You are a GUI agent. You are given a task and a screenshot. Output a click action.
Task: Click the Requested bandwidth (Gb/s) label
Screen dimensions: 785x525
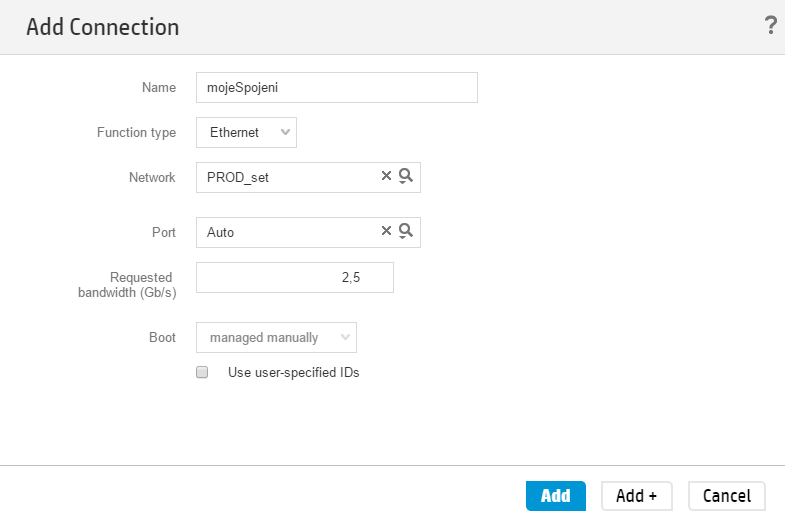pyautogui.click(x=127, y=285)
